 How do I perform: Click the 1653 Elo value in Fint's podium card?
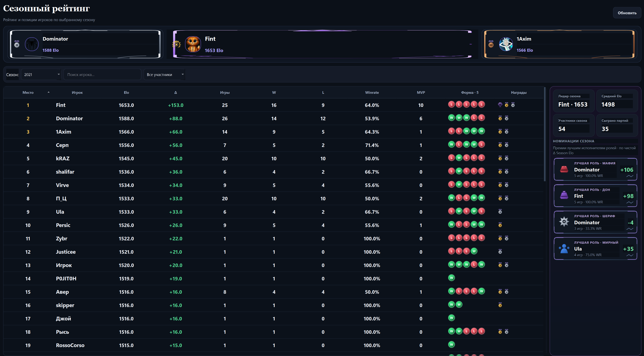[214, 50]
